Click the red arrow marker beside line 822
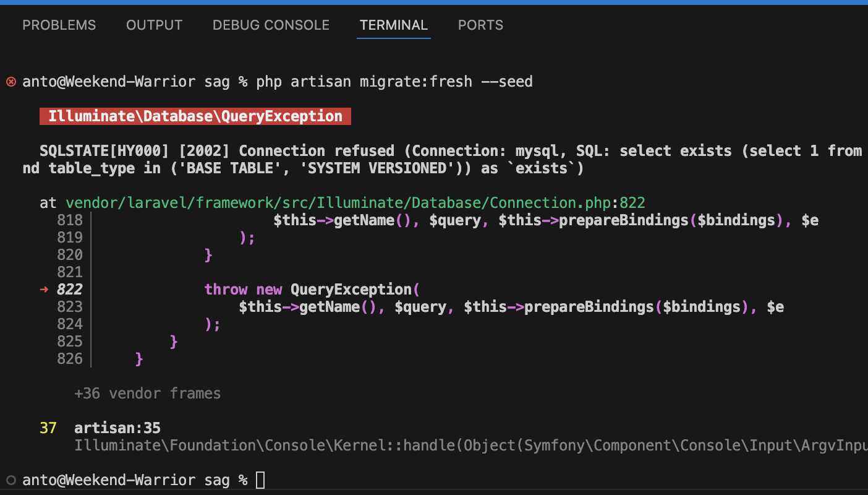 pyautogui.click(x=44, y=290)
